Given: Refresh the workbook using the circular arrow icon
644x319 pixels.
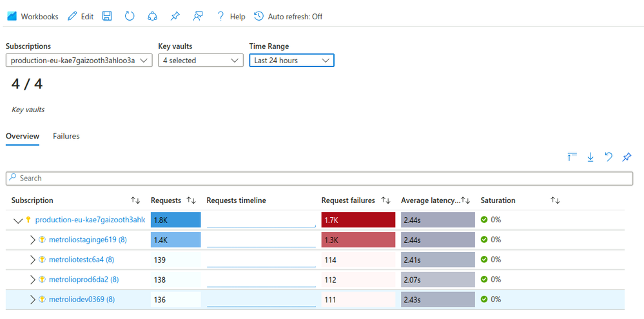Looking at the screenshot, I should coord(130,16).
